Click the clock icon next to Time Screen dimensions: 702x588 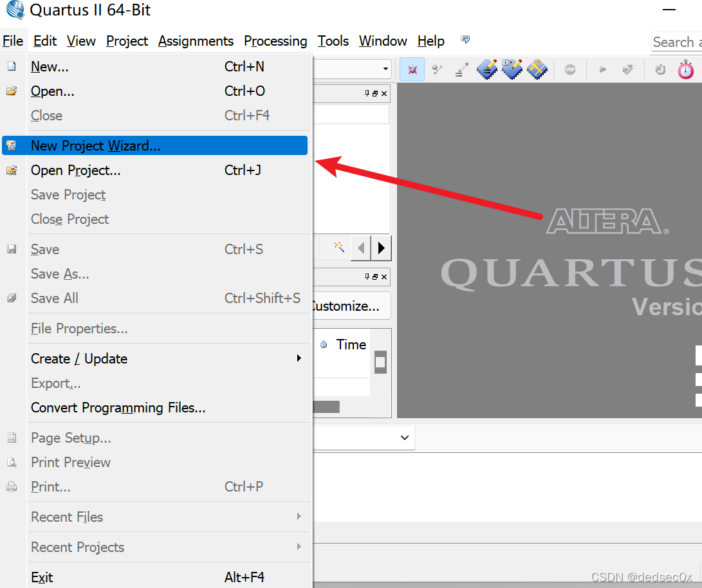point(324,344)
